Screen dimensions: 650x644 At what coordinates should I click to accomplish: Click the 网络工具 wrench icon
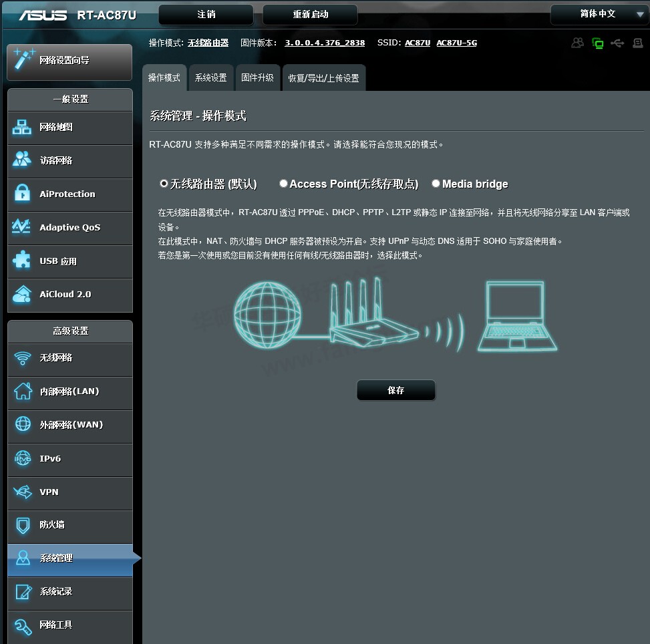click(23, 626)
